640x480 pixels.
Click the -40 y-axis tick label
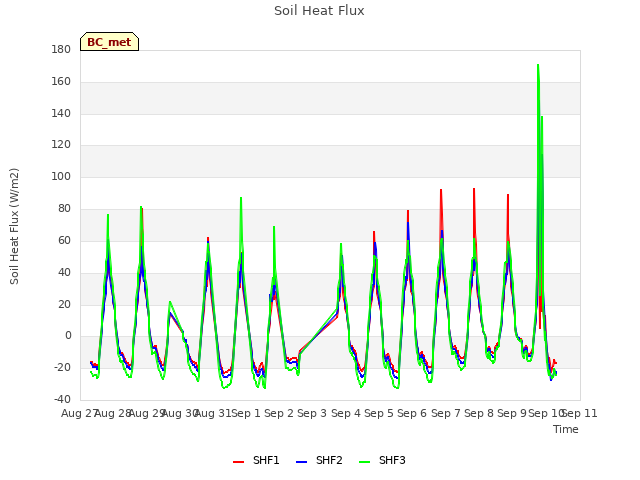point(62,399)
